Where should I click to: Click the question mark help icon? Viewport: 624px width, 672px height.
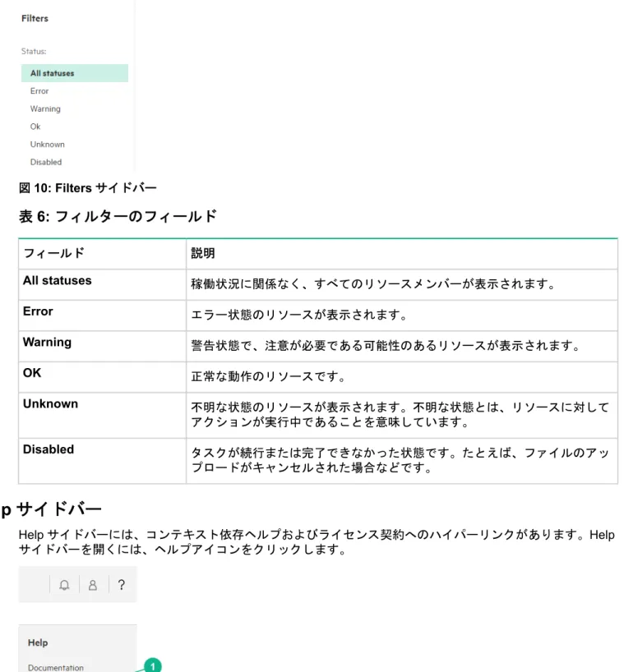[122, 585]
